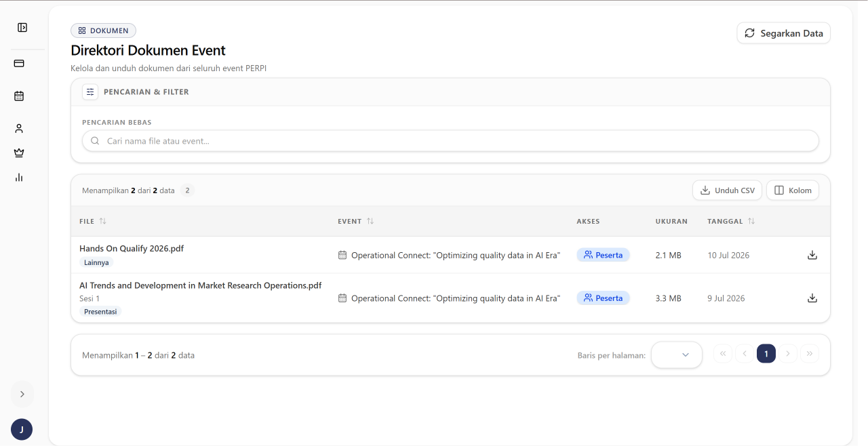Viewport: 868px width, 446px height.
Task: Focus the Cari nama file atau event search field
Action: coord(450,141)
